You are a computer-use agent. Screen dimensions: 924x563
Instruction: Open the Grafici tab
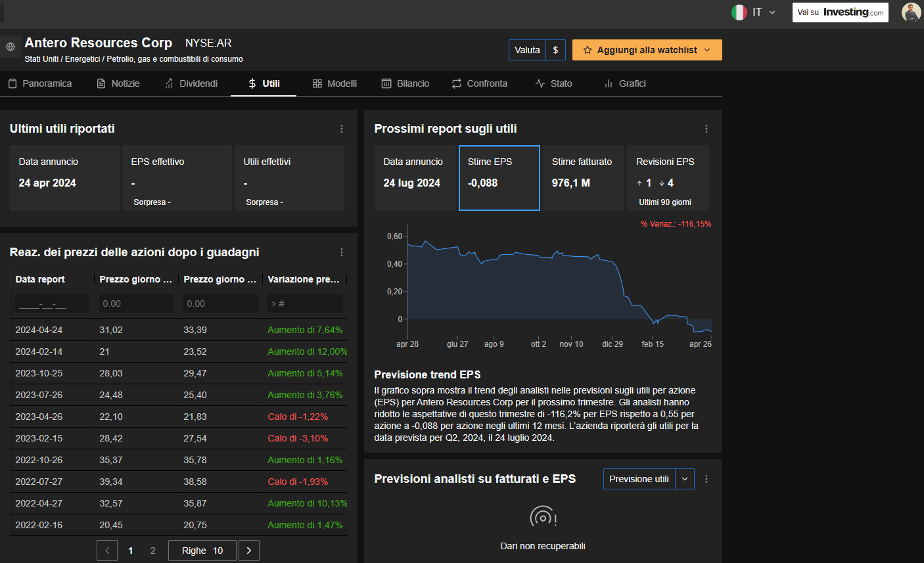coord(625,83)
